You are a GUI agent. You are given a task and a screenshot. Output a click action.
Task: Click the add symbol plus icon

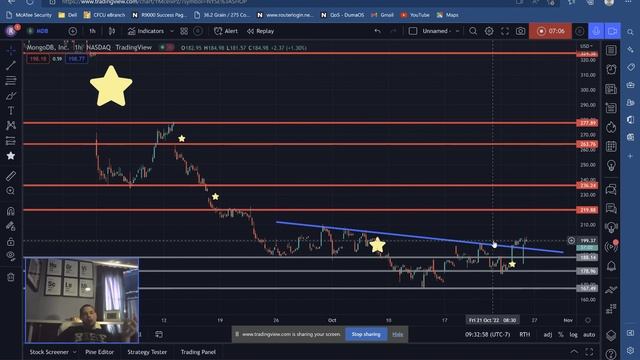73,31
